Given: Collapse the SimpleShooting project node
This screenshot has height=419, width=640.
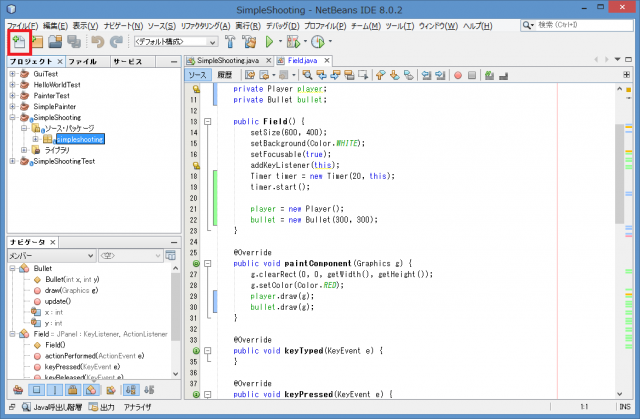Looking at the screenshot, I should point(12,117).
